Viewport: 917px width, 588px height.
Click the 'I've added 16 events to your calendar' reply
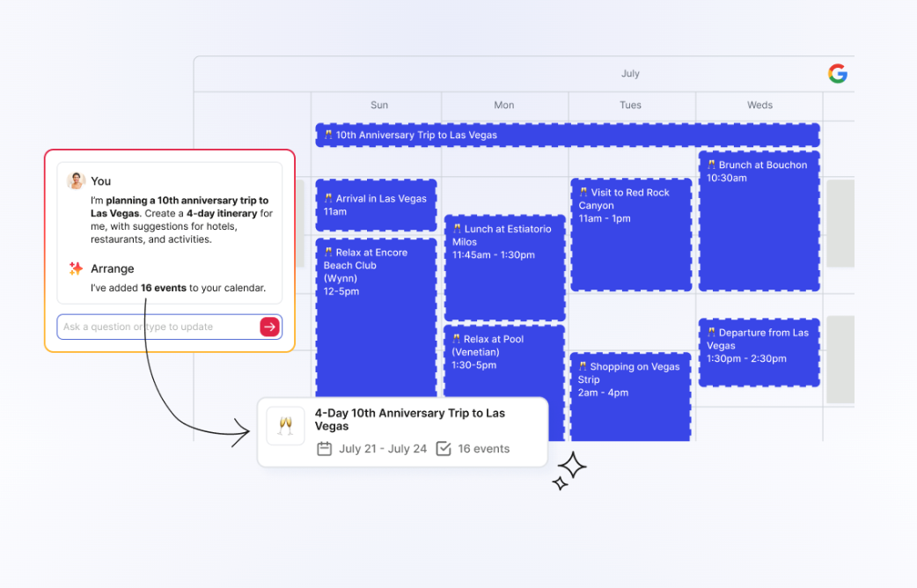click(178, 288)
